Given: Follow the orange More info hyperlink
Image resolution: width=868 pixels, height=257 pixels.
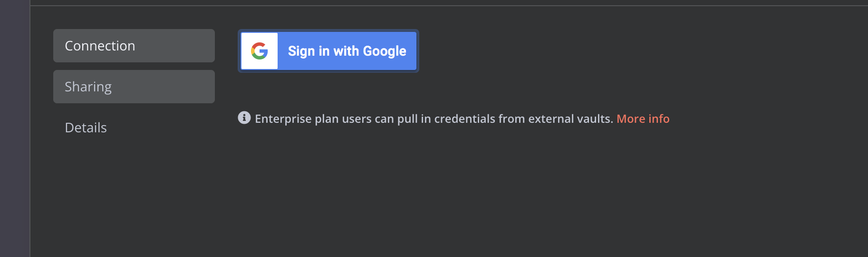Looking at the screenshot, I should (643, 119).
